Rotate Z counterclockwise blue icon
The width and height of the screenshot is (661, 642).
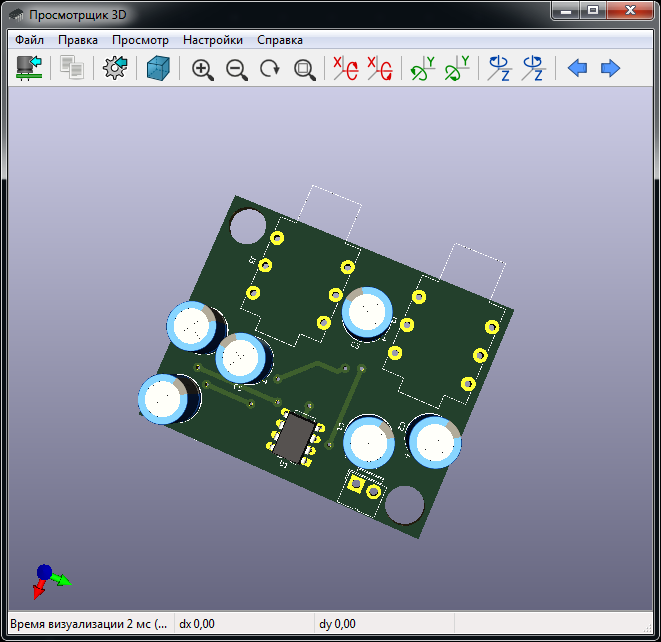click(533, 69)
